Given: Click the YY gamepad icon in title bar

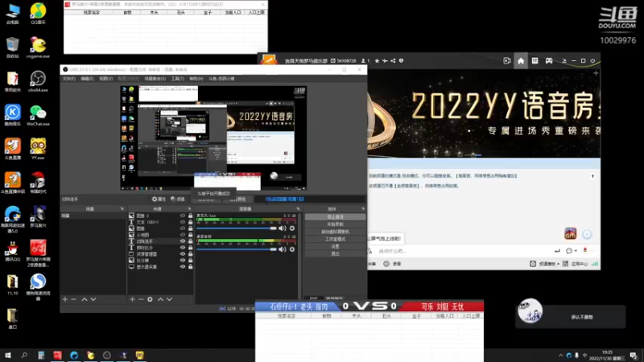Looking at the screenshot, I should click(x=549, y=61).
